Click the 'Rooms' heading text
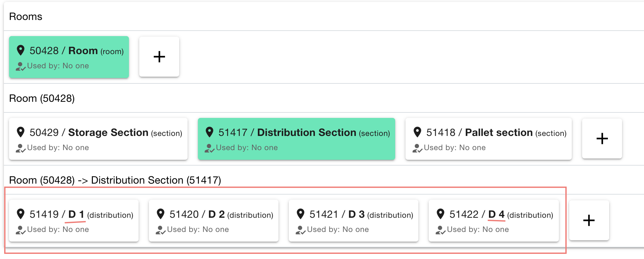This screenshot has width=644, height=259. coord(26,16)
